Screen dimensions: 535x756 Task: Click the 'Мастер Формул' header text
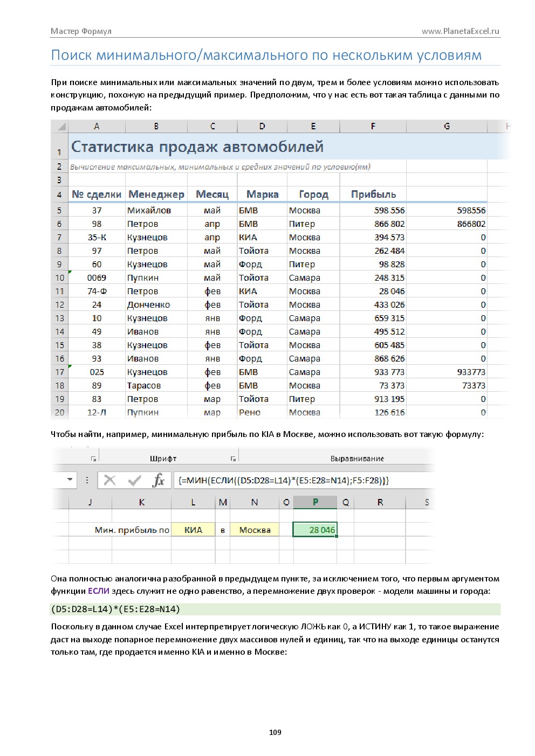point(81,31)
